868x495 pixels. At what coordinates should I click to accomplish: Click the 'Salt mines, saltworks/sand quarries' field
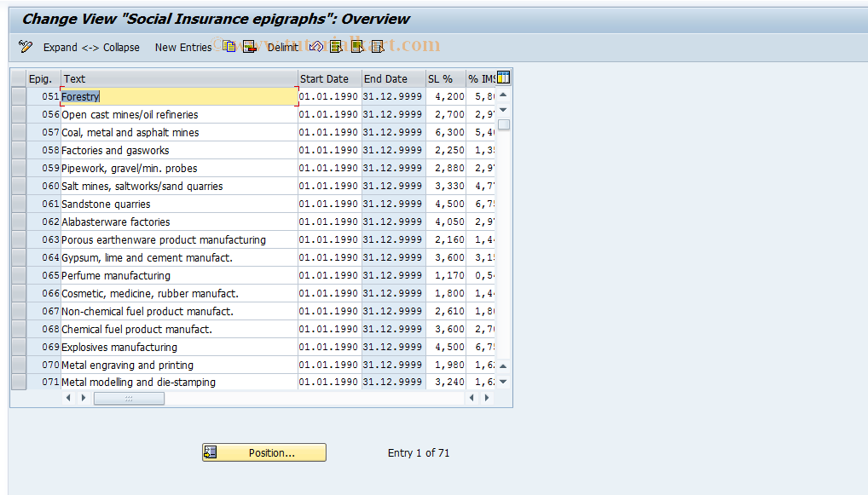tap(179, 186)
